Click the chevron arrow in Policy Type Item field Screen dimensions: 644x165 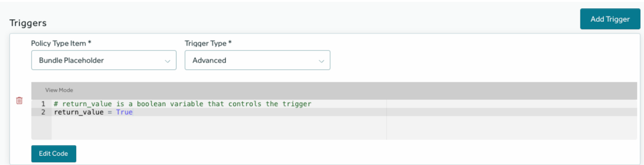tap(167, 61)
